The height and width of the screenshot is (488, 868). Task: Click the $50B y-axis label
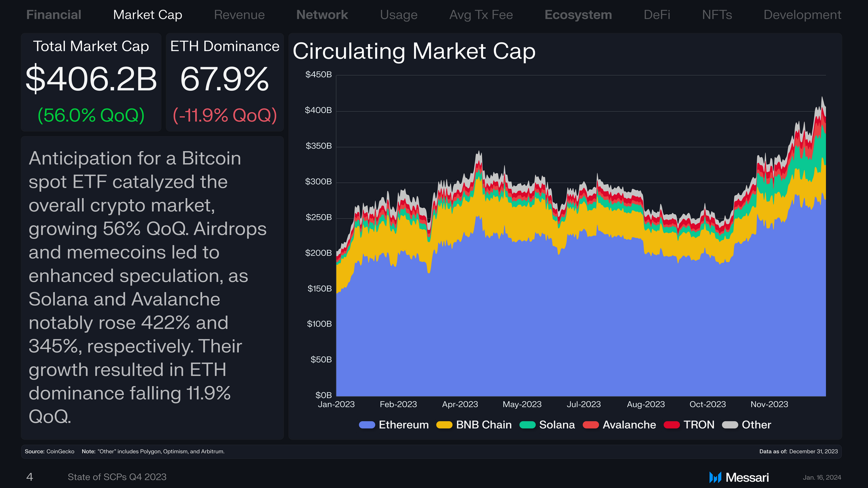pos(321,360)
